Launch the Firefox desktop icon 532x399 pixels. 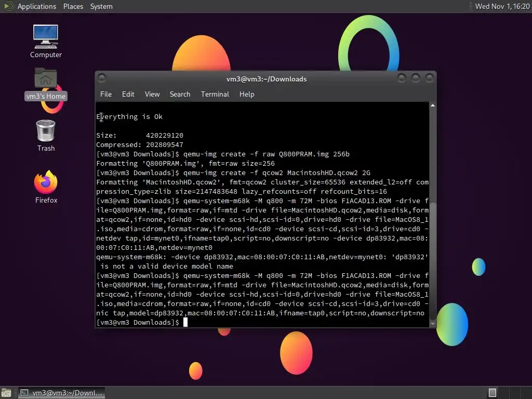46,187
